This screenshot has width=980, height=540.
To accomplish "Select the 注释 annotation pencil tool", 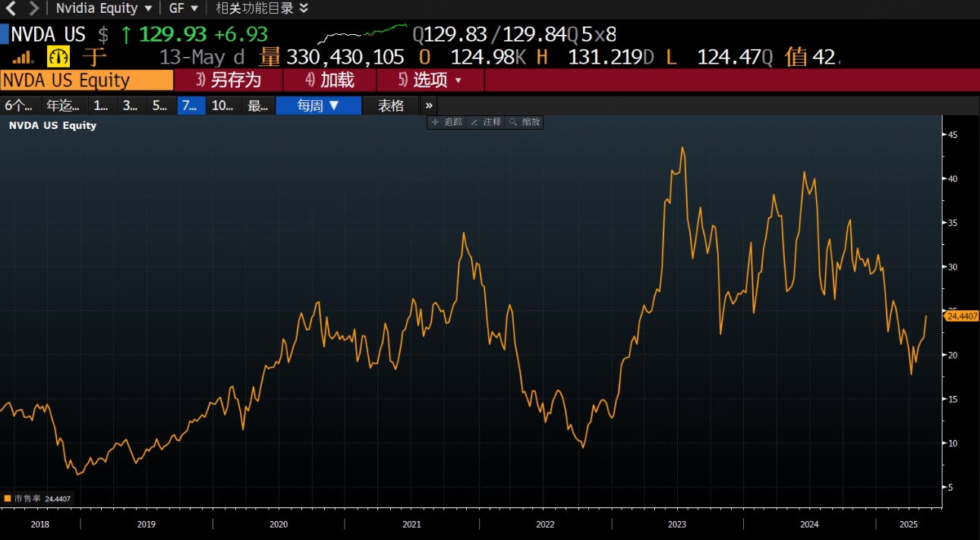I will pyautogui.click(x=486, y=122).
